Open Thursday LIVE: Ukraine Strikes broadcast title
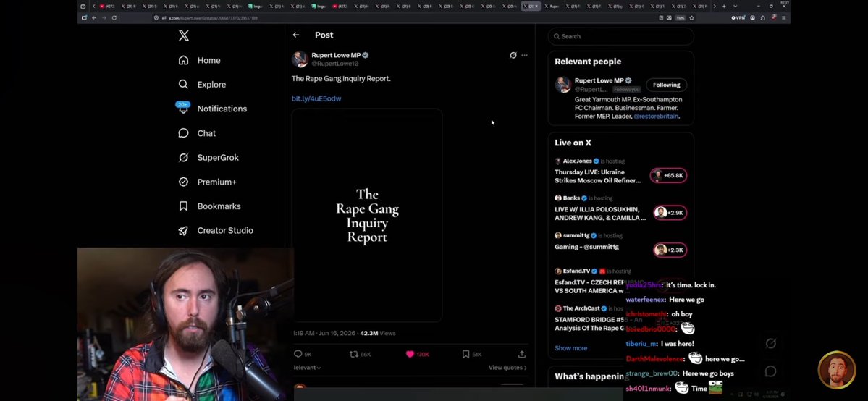868x401 pixels. click(x=598, y=176)
